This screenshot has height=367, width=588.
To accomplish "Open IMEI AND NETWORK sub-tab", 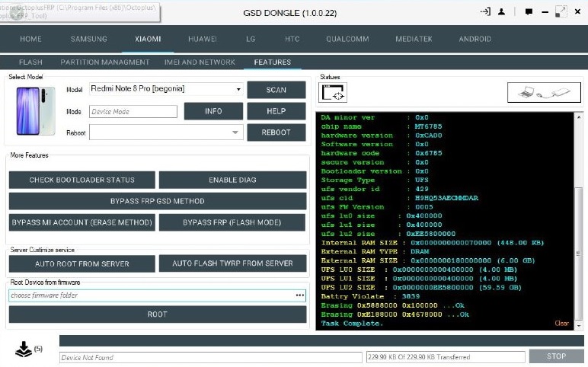I will (x=200, y=62).
